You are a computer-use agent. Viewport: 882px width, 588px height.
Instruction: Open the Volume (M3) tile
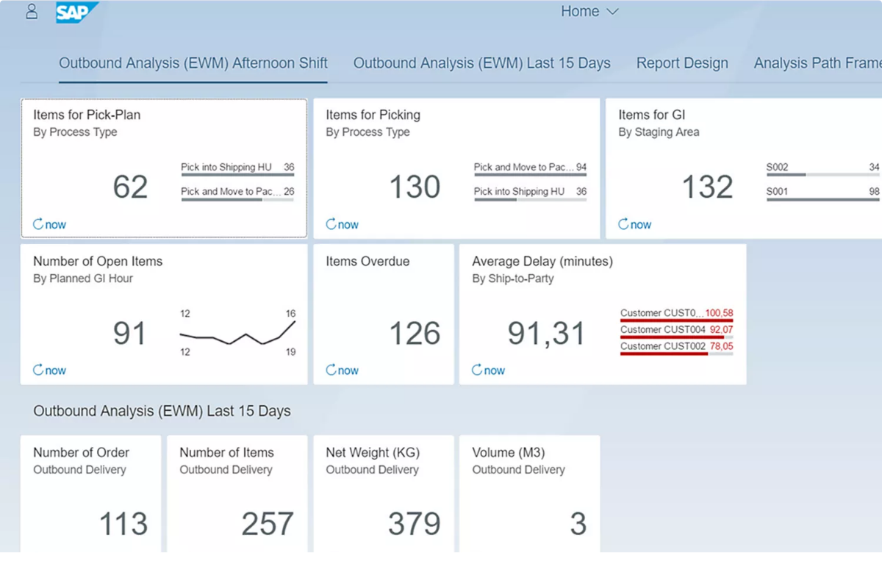tap(529, 492)
